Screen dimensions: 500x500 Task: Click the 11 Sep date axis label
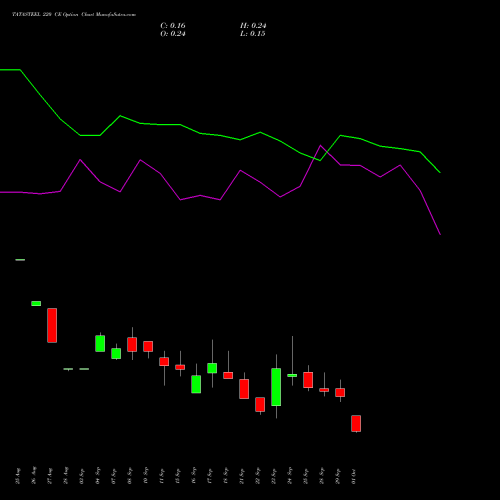[162, 476]
